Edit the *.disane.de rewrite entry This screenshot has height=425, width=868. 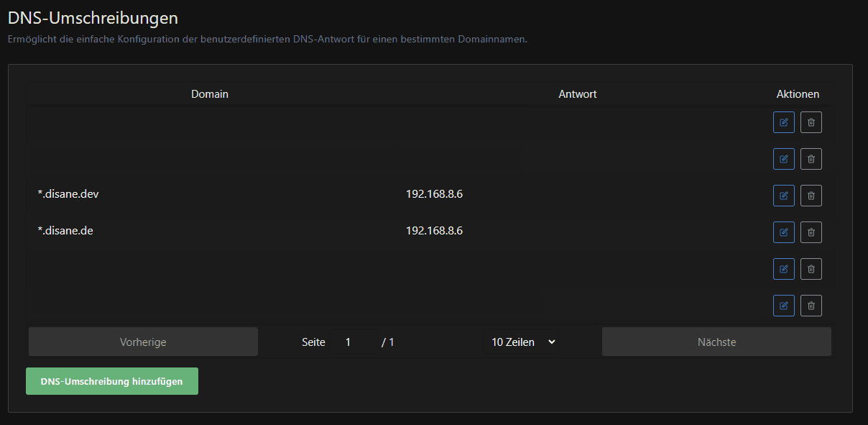pyautogui.click(x=783, y=232)
